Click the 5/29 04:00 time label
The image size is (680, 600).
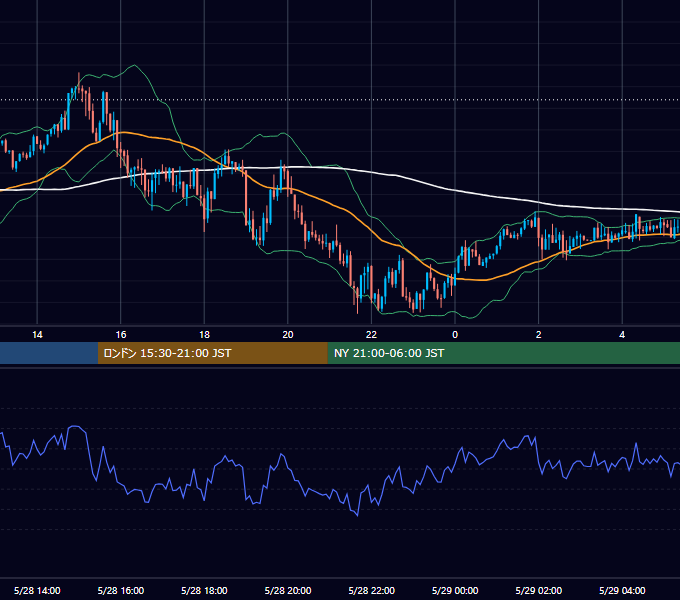coord(622,590)
